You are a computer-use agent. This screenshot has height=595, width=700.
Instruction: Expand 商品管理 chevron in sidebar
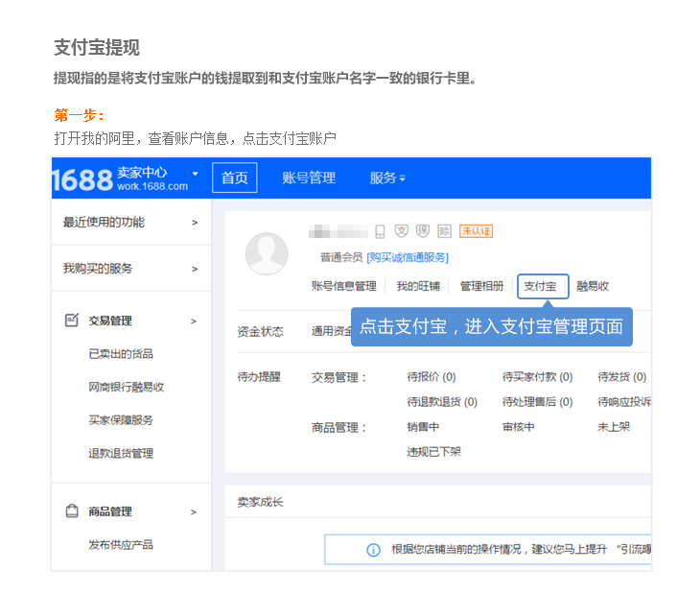194,512
